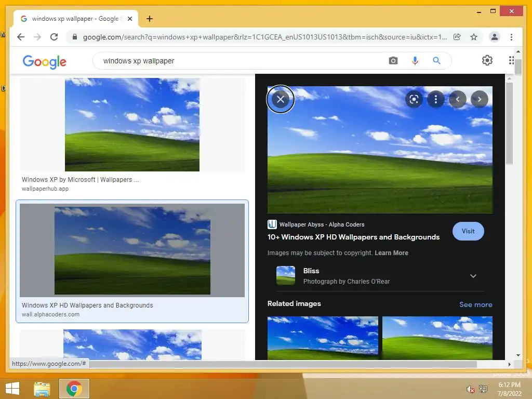
Task: Click the large Bliss preview image
Action: [x=380, y=150]
